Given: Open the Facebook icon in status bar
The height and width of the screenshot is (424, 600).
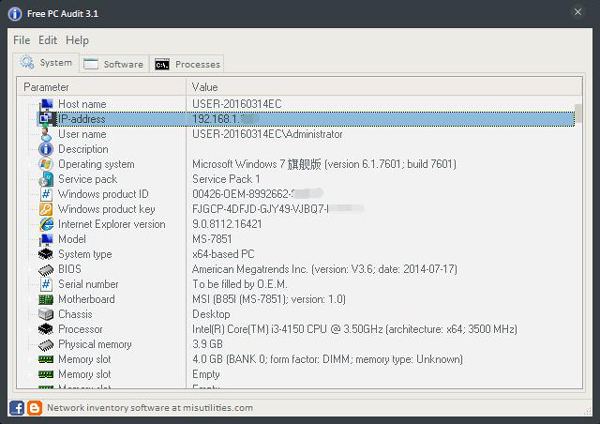Looking at the screenshot, I should pyautogui.click(x=17, y=408).
